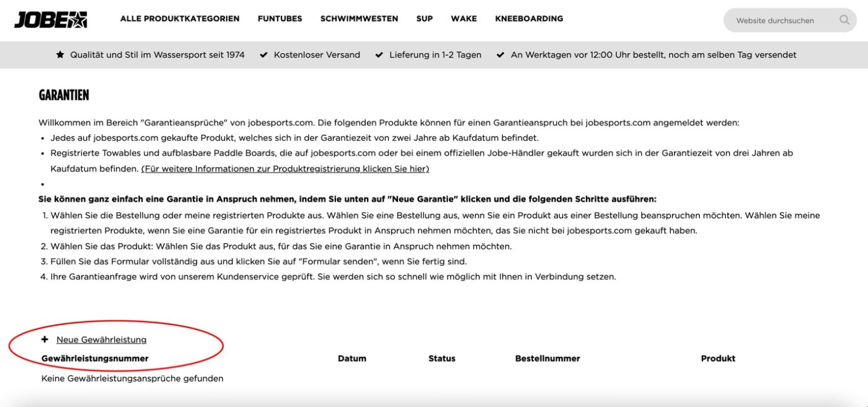Click the Bestellnummer column header
The image size is (868, 407).
click(547, 359)
